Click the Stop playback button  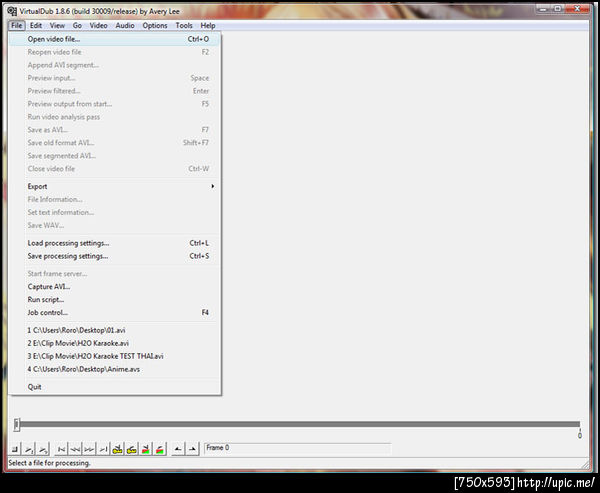pyautogui.click(x=15, y=449)
